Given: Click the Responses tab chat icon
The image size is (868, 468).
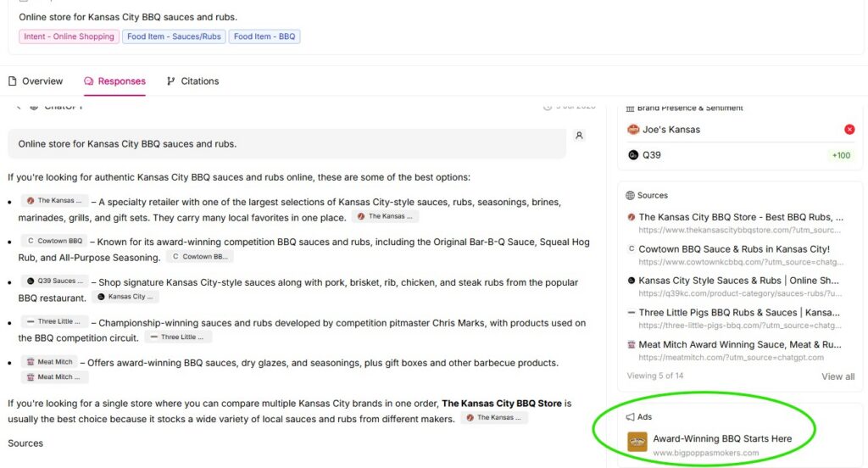Looking at the screenshot, I should 88,81.
